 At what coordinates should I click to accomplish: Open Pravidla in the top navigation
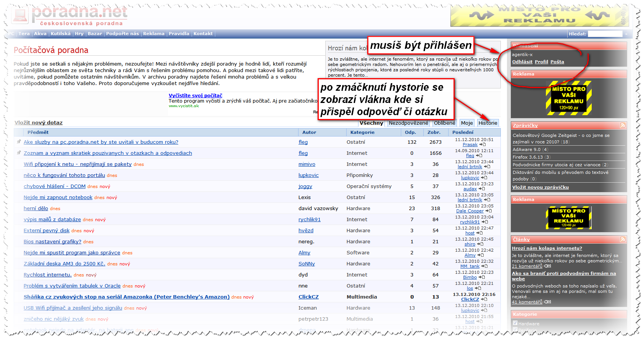[x=179, y=34]
